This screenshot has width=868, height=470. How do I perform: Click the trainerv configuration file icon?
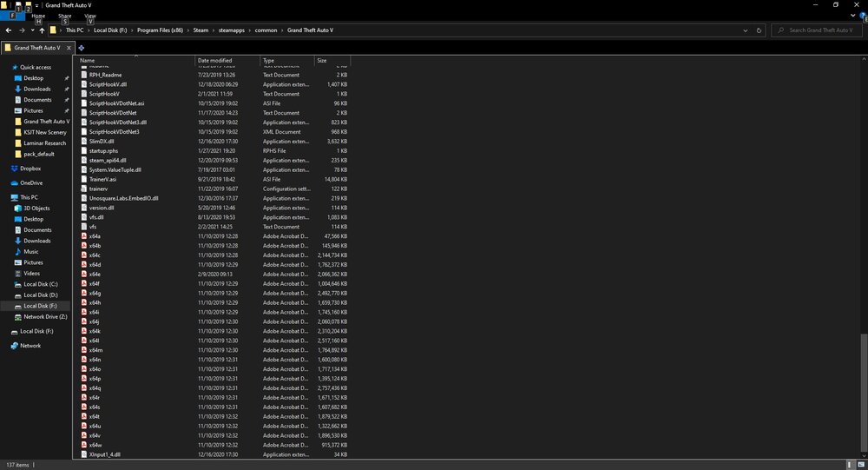(84, 189)
